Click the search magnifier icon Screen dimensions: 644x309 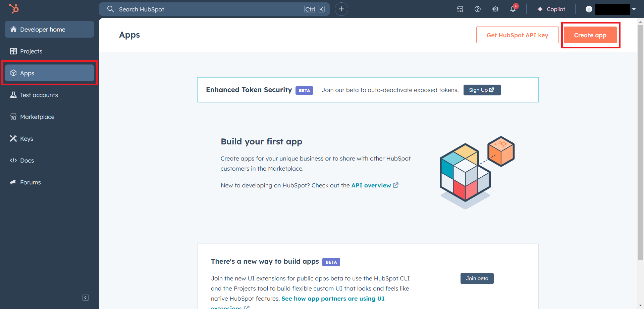(111, 9)
